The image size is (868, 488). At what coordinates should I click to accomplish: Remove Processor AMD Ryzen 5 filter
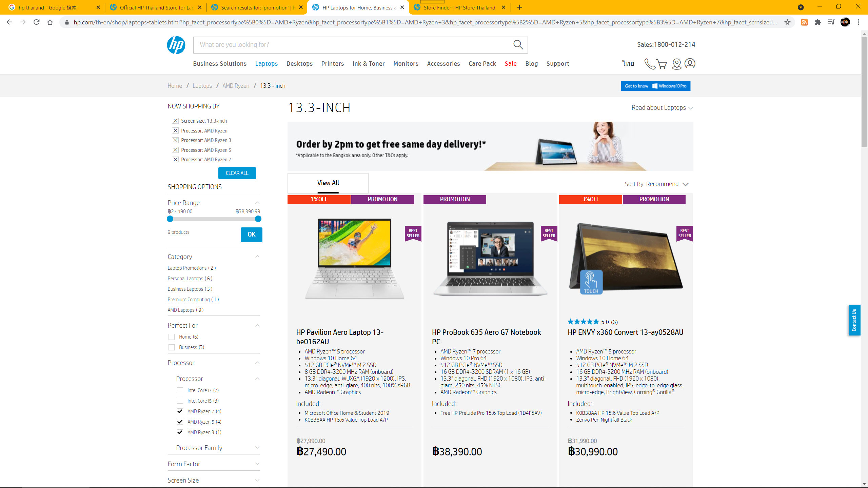click(x=175, y=150)
